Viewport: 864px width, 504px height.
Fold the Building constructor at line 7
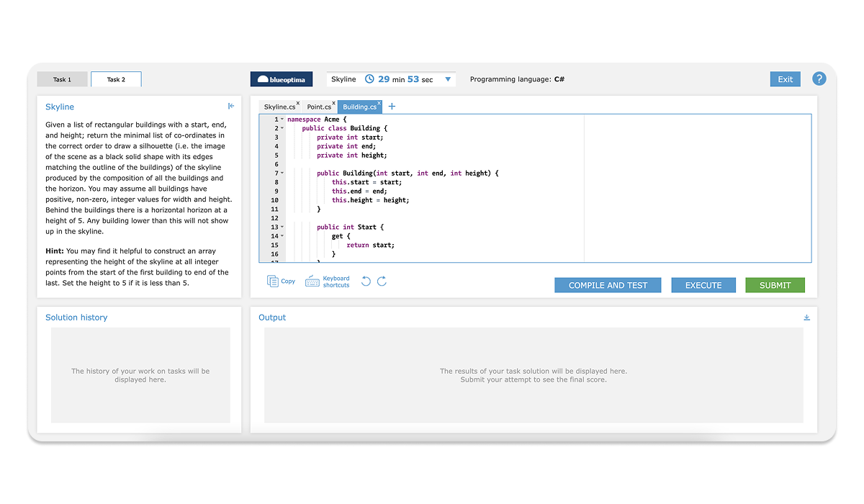(x=282, y=174)
